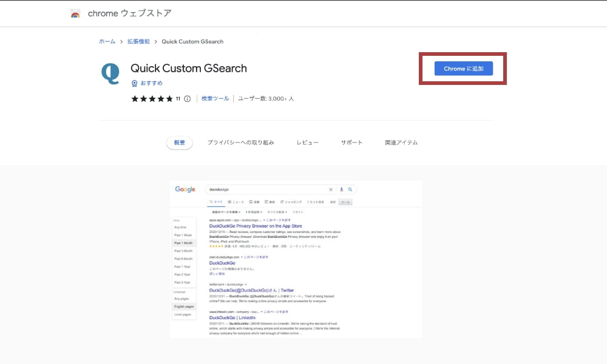Go to 拡張機能 breadcrumb link
The image size is (607, 364).
[138, 41]
